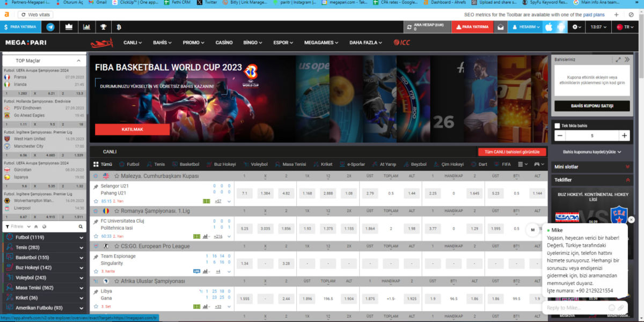The image size is (644, 322).
Task: Click the emoji icon in chat reply
Action: (x=612, y=308)
